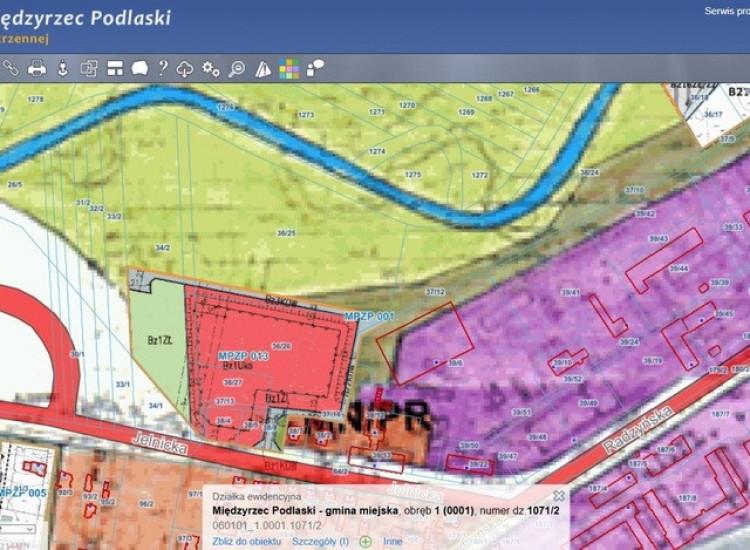Click the 'MPZP 013' plan label on map
The image size is (750, 550).
(243, 356)
